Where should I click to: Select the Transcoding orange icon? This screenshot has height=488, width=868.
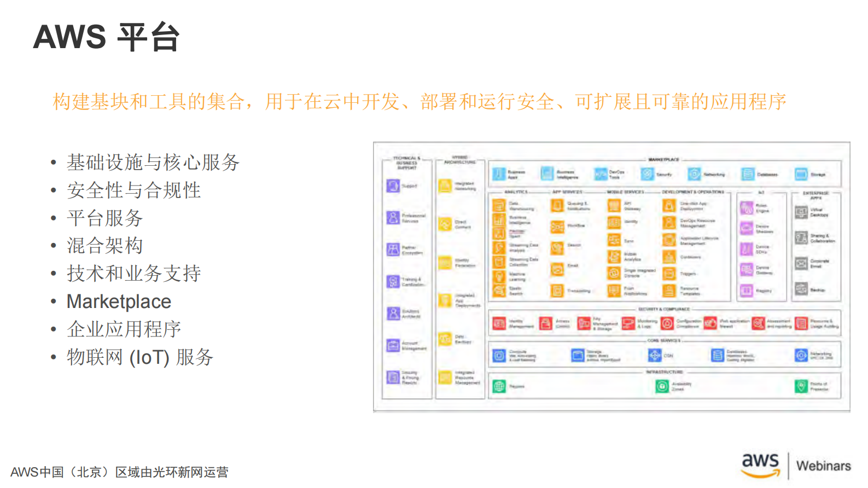(557, 291)
